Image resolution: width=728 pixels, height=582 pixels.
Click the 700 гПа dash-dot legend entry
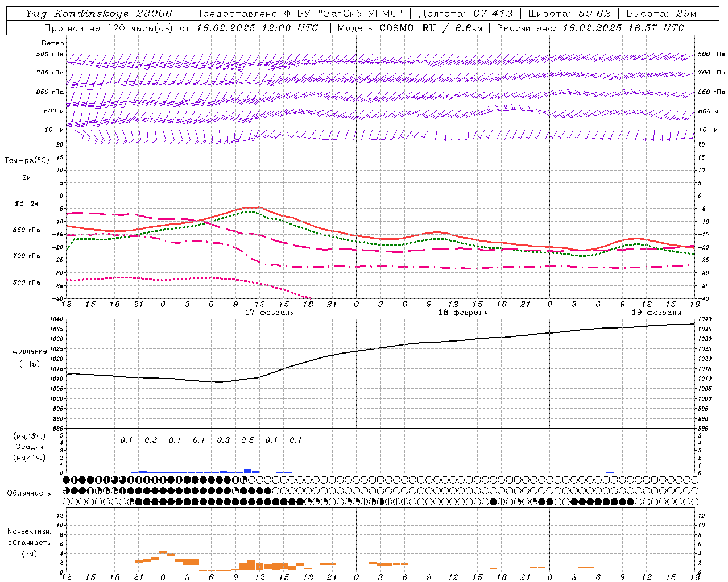tap(26, 257)
